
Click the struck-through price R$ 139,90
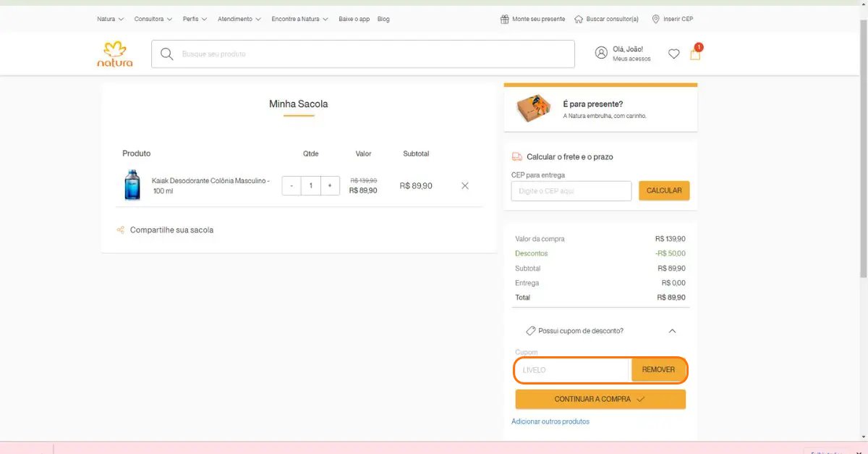pyautogui.click(x=363, y=180)
